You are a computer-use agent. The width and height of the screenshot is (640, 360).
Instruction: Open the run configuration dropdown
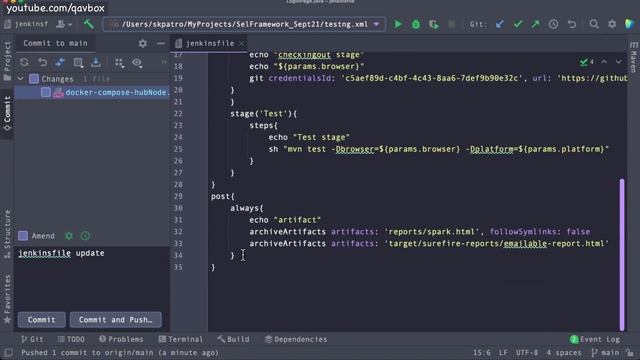(376, 24)
